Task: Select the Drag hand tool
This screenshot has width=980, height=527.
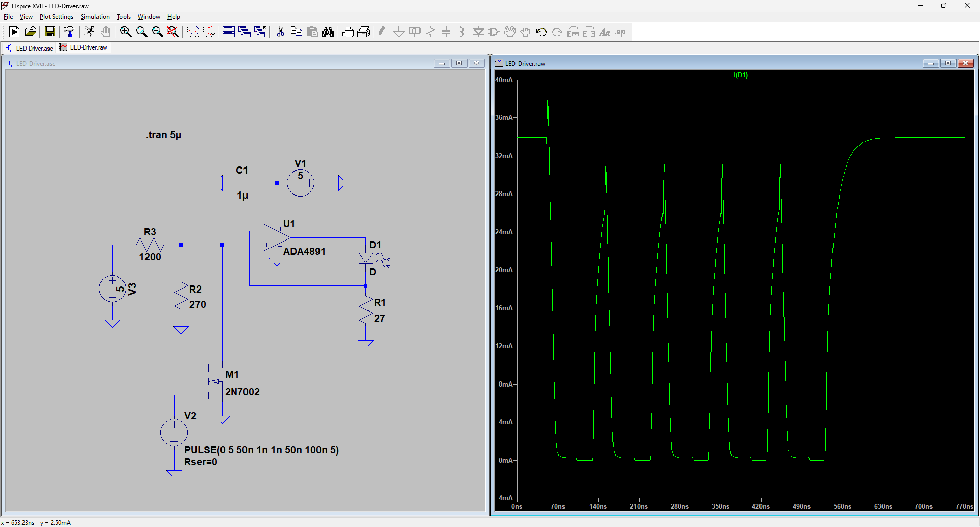Action: point(526,32)
